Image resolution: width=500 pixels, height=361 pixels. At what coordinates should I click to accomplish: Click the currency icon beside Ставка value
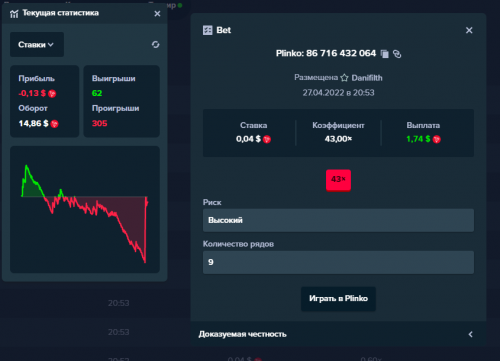click(267, 139)
